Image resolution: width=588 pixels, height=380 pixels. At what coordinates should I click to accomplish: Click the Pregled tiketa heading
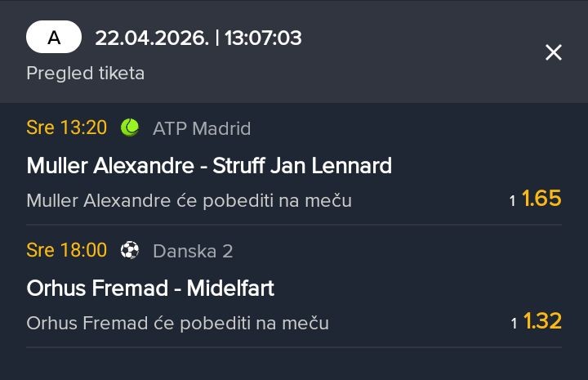pyautogui.click(x=85, y=73)
